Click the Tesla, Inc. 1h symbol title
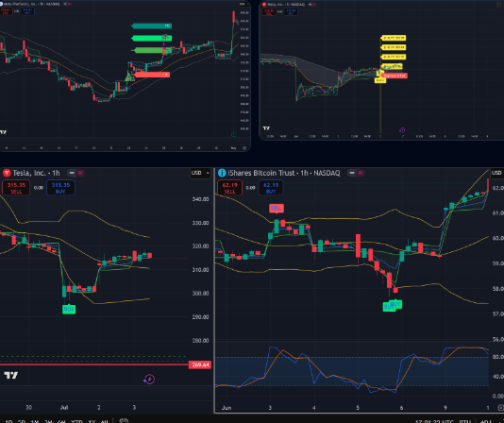Screen dimensions: 504x423 (36, 173)
